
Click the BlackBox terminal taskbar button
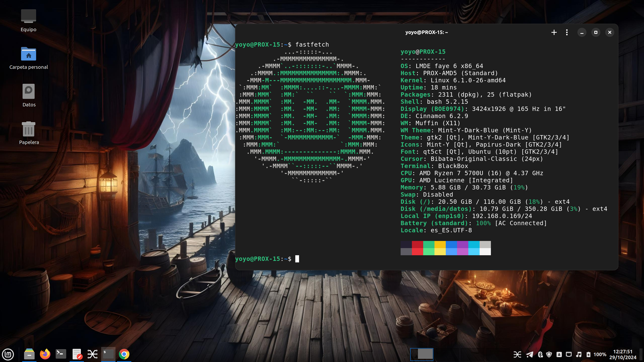pyautogui.click(x=108, y=354)
